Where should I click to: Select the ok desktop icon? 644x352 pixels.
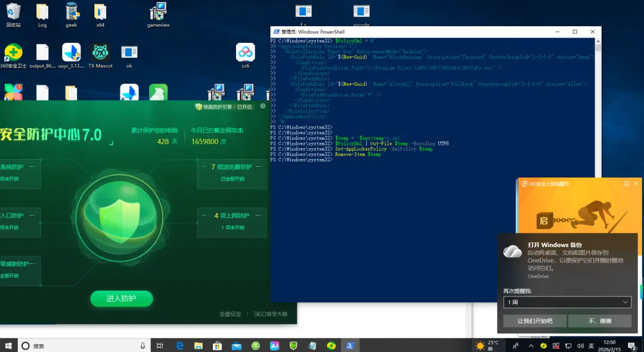[x=129, y=56]
